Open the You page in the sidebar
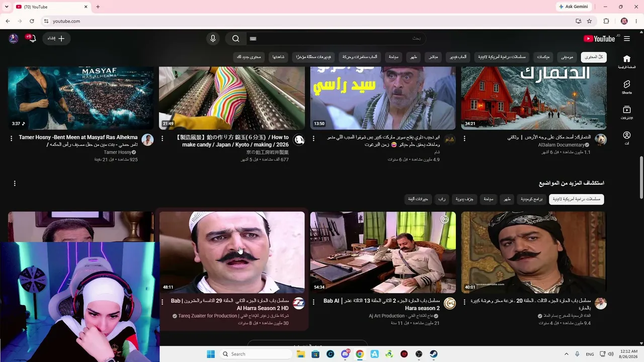Image resolution: width=644 pixels, height=362 pixels. [x=626, y=138]
